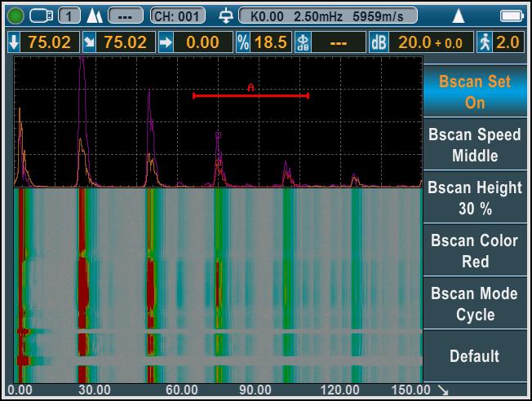Image resolution: width=532 pixels, height=401 pixels.
Task: Click the right-arrow horizontal distance icon
Action: [x=166, y=42]
